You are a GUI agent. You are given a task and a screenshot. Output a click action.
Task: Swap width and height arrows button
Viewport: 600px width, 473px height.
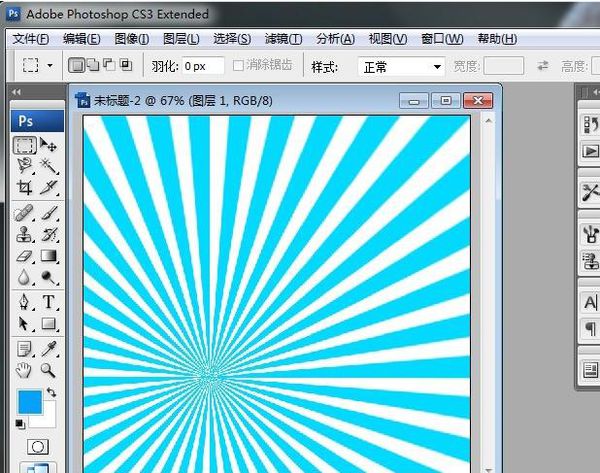pos(543,66)
